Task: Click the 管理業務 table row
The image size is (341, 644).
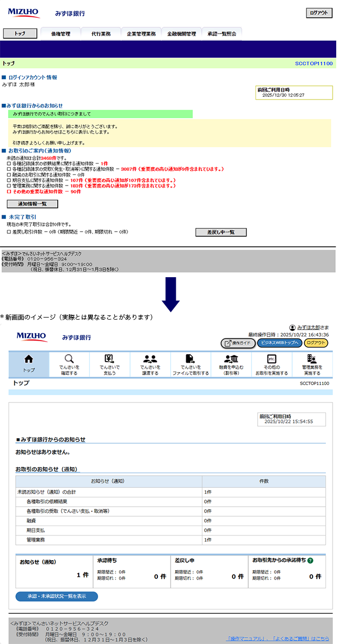Action: pyautogui.click(x=170, y=540)
